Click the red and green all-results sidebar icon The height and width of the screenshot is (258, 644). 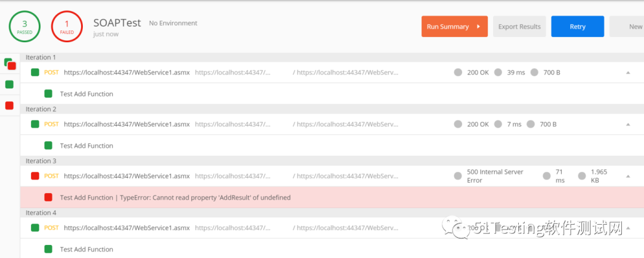pos(10,64)
